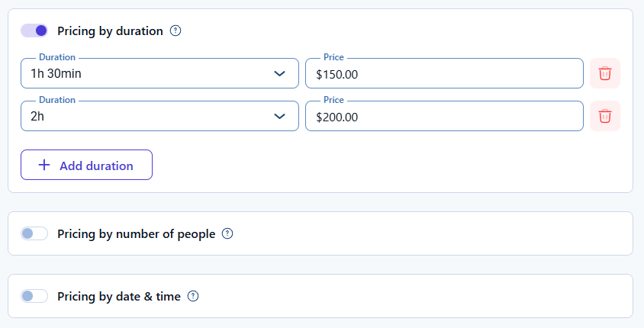Screen dimensions: 644x328
Task: Click the Pricing by number of people label
Action: pyautogui.click(x=136, y=234)
